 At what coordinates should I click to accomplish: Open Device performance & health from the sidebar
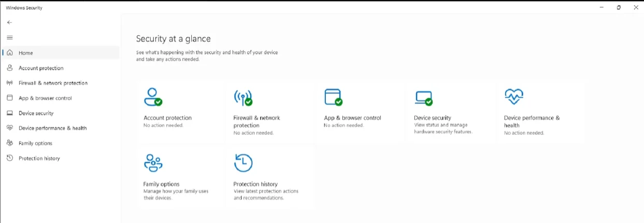[x=61, y=128]
